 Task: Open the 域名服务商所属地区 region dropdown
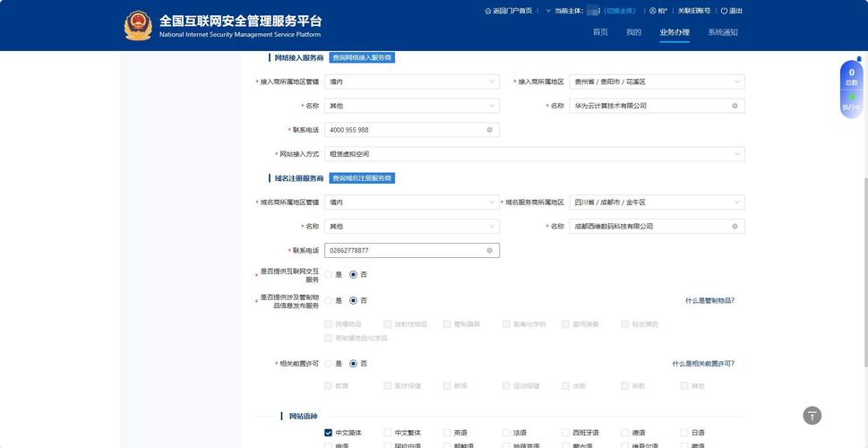point(657,202)
